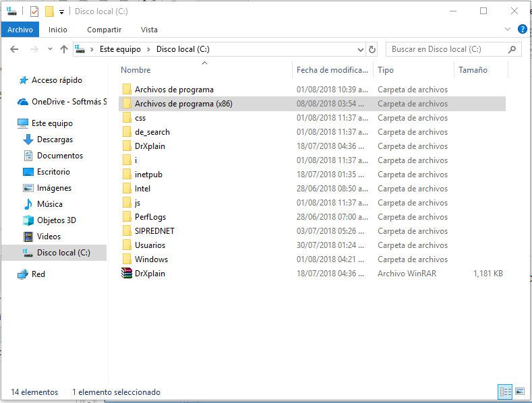Refresh the current folder listing

(x=372, y=49)
